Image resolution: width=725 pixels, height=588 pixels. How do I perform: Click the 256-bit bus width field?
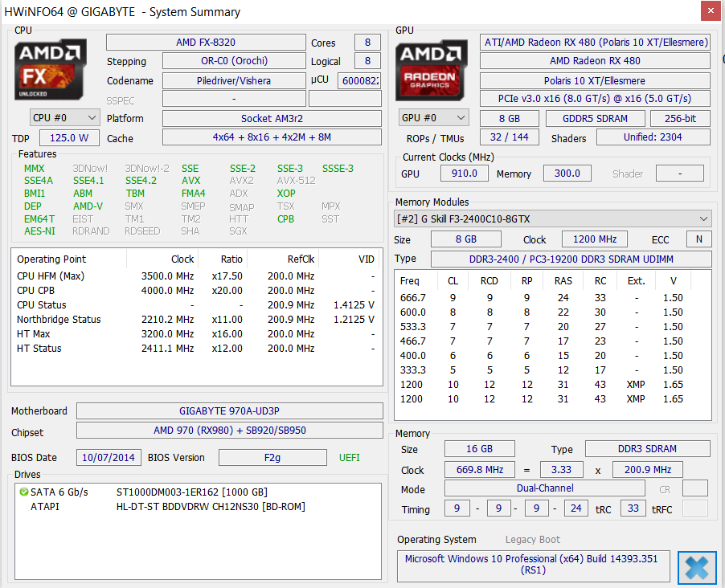click(680, 118)
